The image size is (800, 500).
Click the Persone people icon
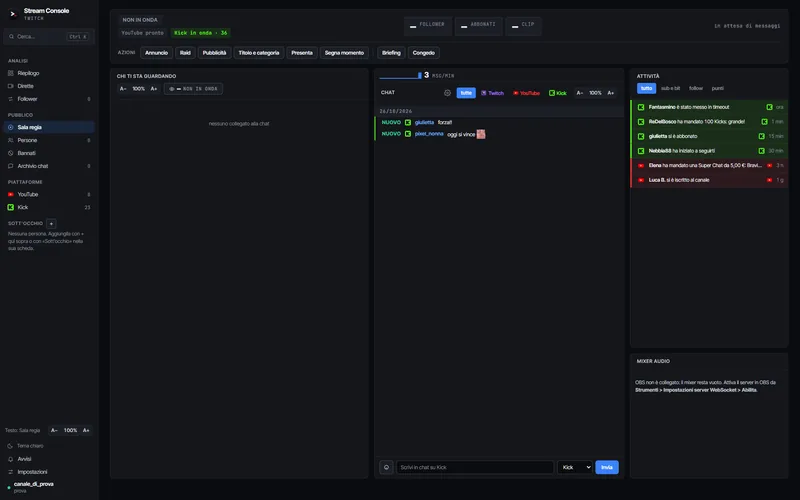pyautogui.click(x=11, y=140)
